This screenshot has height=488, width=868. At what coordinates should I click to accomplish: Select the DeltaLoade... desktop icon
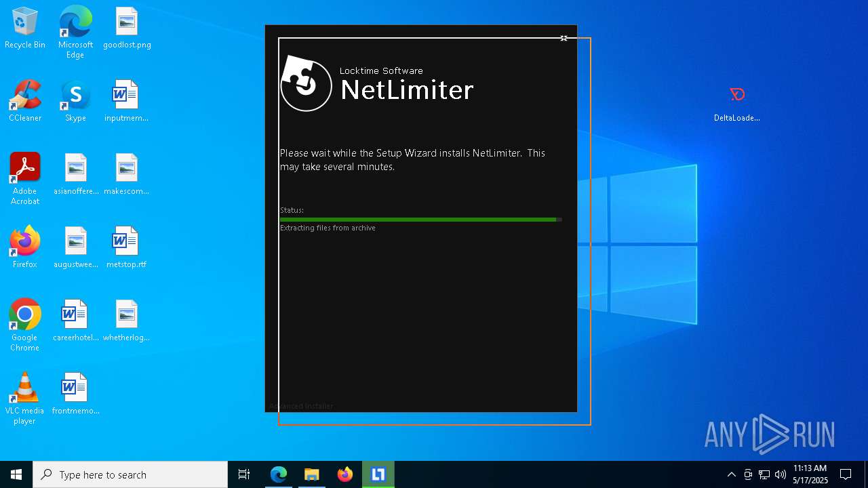click(737, 104)
